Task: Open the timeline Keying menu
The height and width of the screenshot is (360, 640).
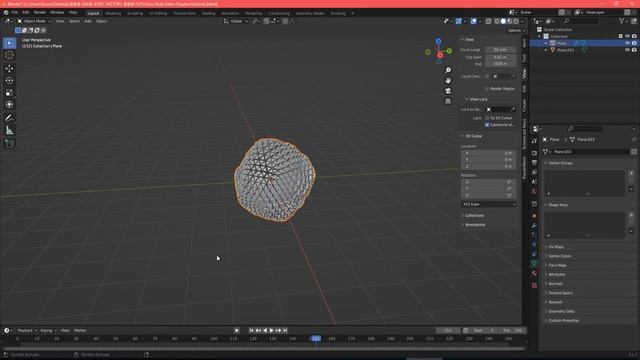Action: coord(48,331)
